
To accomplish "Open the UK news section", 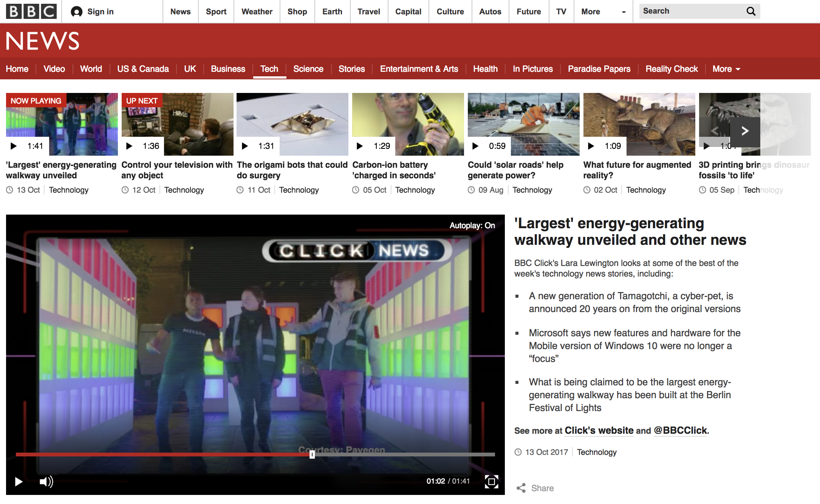I will 190,69.
